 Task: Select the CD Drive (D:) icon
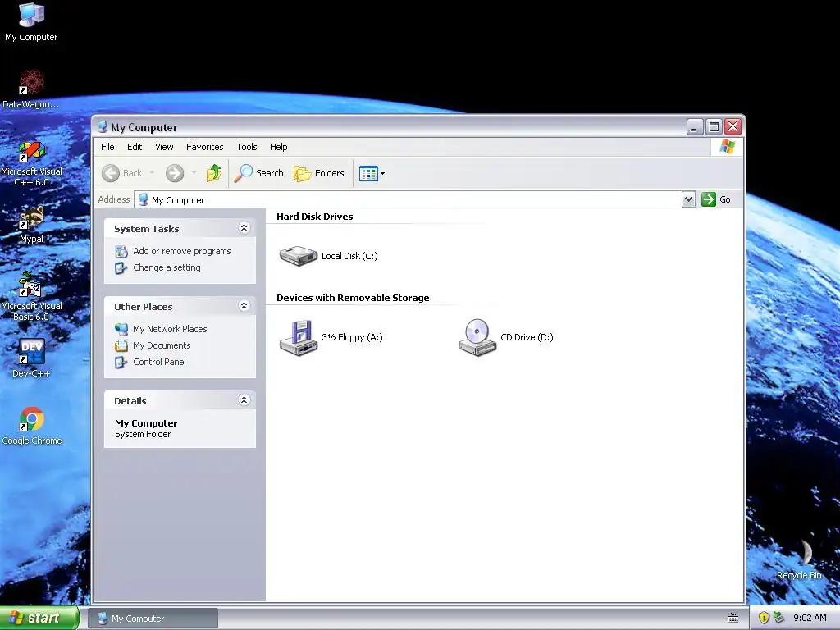477,337
